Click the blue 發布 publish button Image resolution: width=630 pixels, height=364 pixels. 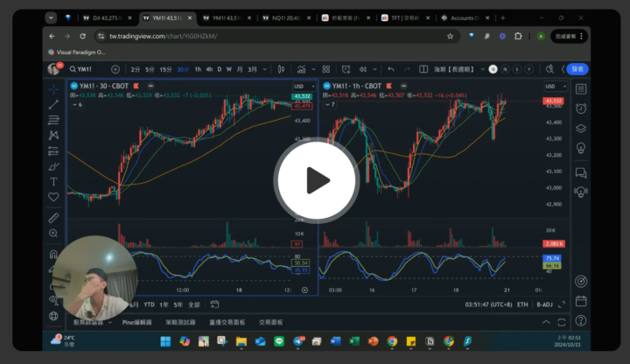[x=577, y=69]
